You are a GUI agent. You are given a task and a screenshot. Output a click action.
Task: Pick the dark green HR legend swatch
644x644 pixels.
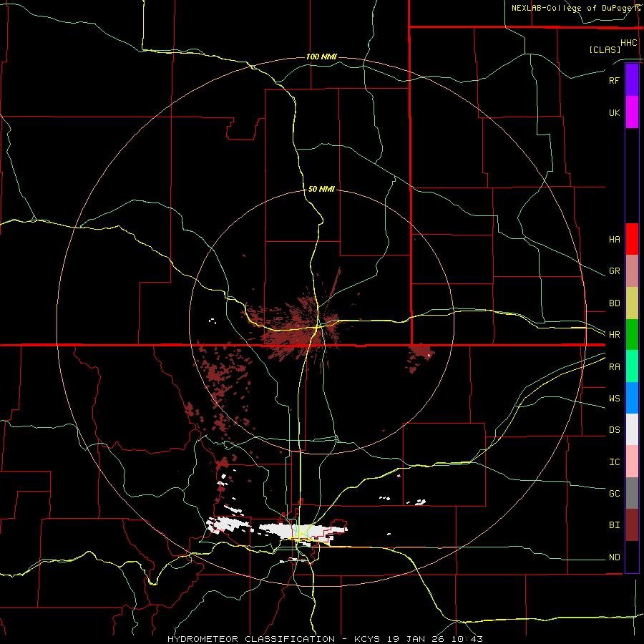click(632, 335)
